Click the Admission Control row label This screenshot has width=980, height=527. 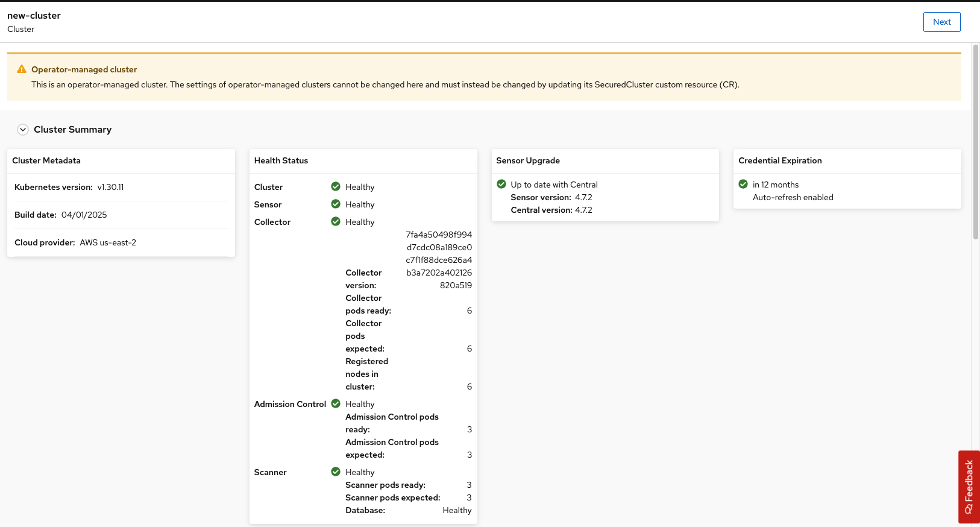click(x=290, y=404)
